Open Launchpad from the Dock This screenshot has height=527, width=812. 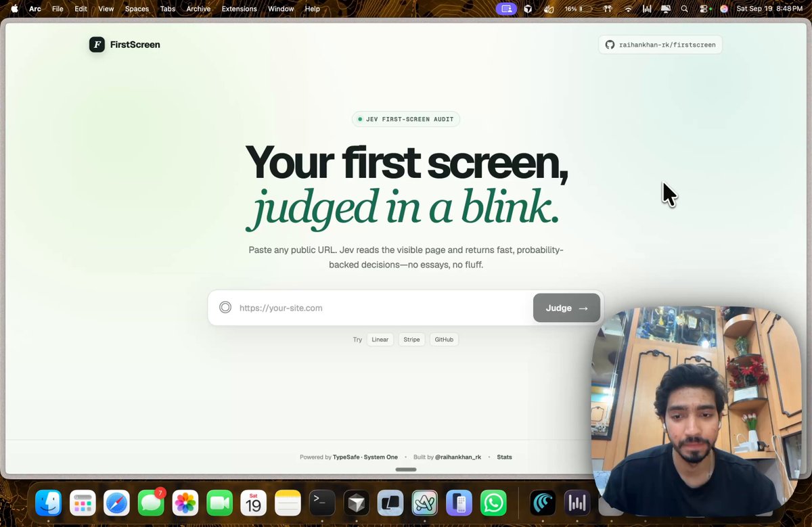(83, 503)
